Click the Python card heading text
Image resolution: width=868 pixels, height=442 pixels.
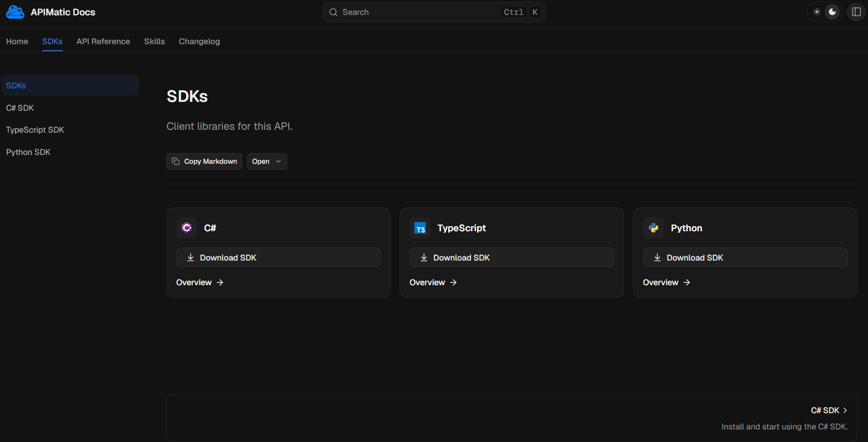pos(687,228)
